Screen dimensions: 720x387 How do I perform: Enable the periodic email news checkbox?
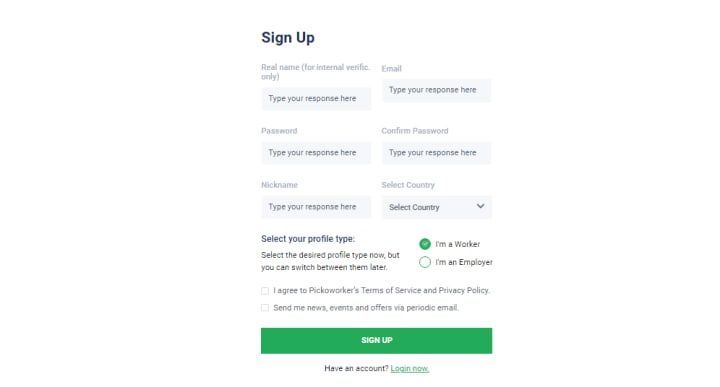[x=265, y=308]
